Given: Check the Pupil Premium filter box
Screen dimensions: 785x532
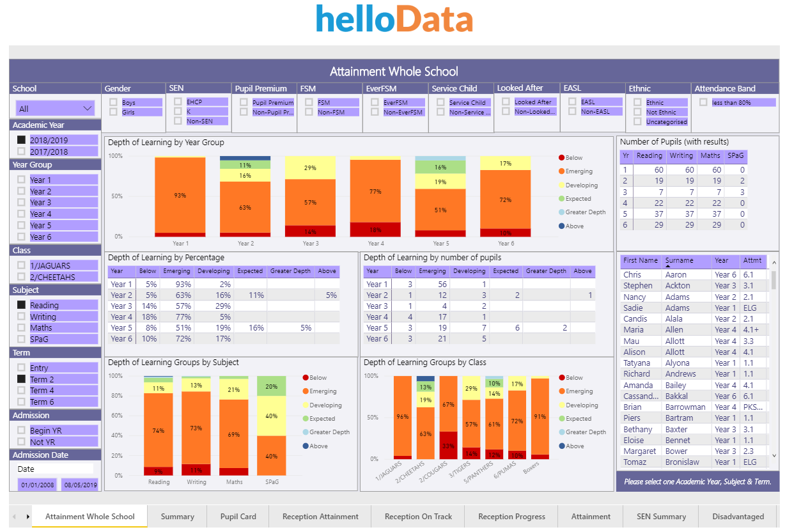Looking at the screenshot, I should pos(243,102).
